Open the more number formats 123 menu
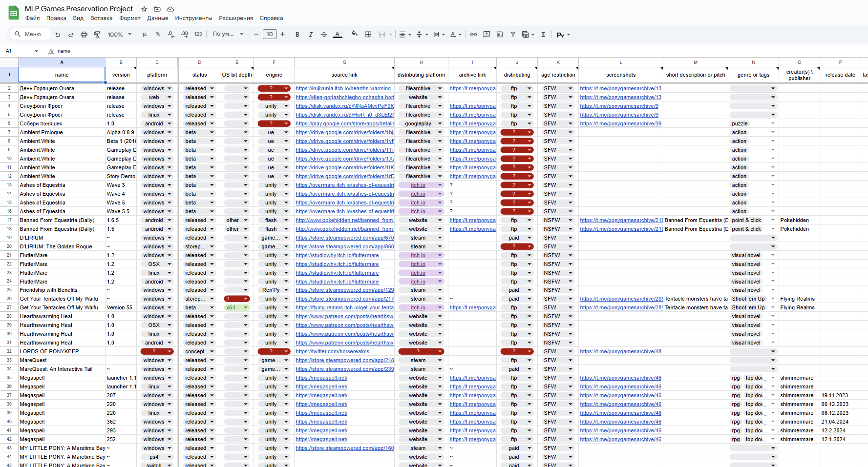This screenshot has height=467, width=868. (198, 34)
